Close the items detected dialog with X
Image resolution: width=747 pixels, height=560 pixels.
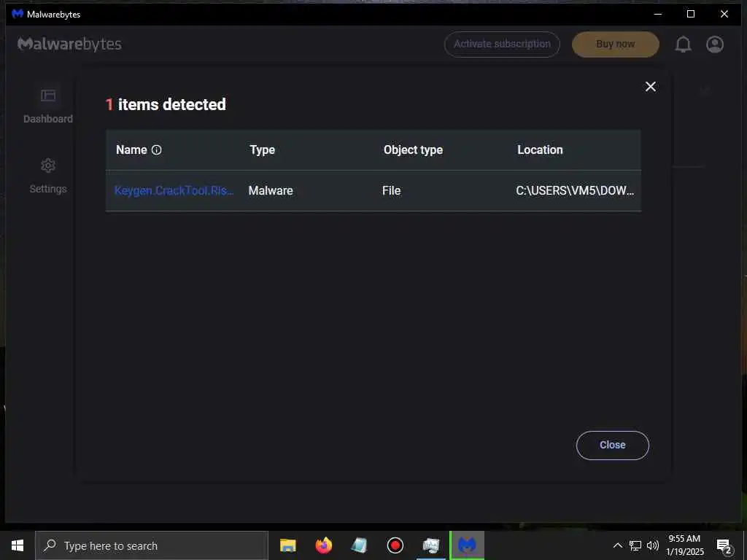coord(650,86)
